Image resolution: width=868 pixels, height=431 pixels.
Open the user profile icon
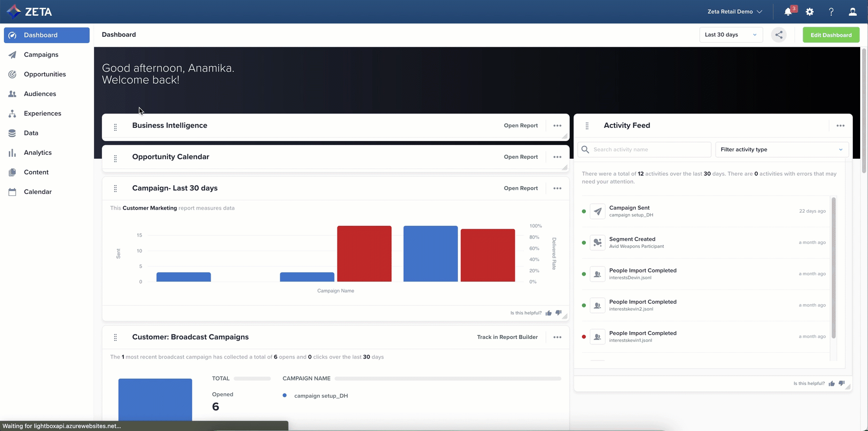coord(853,12)
